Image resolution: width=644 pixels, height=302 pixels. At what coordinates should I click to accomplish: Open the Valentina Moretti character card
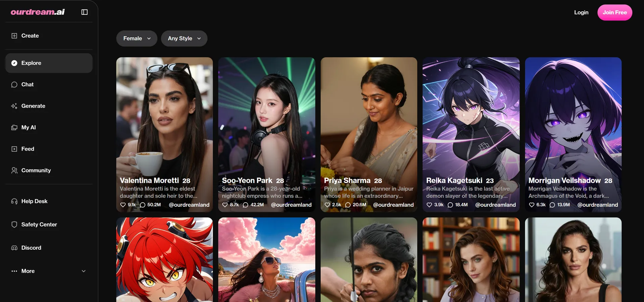164,135
